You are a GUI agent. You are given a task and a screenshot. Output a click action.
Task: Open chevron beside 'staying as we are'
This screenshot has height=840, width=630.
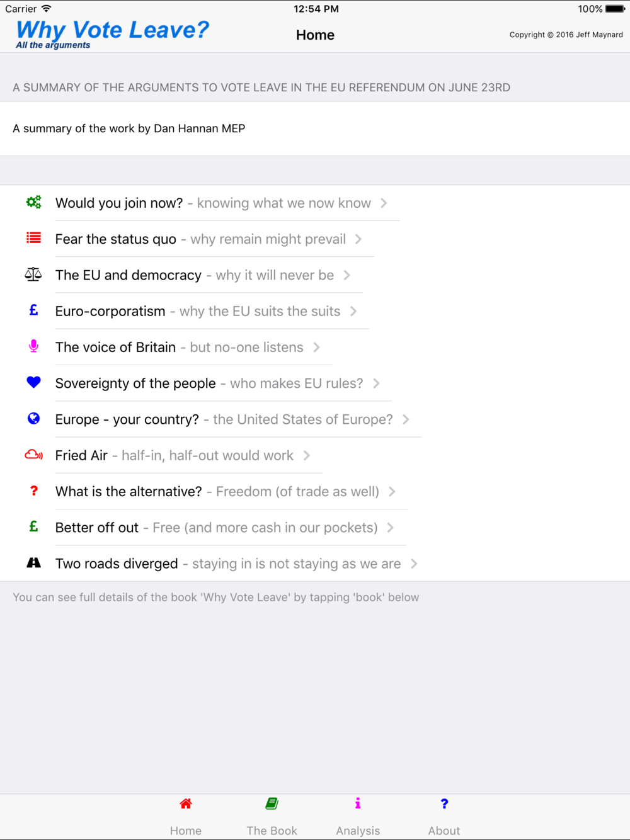(414, 564)
